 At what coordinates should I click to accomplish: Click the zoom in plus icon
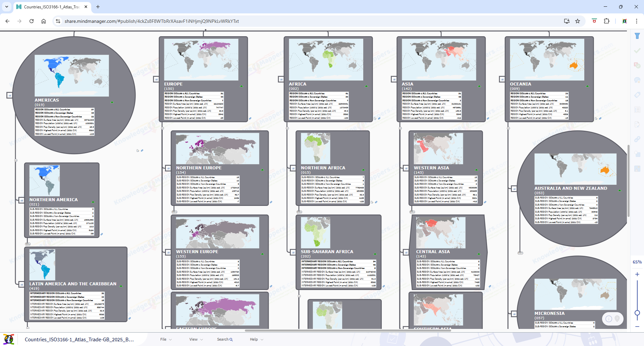[x=637, y=274]
